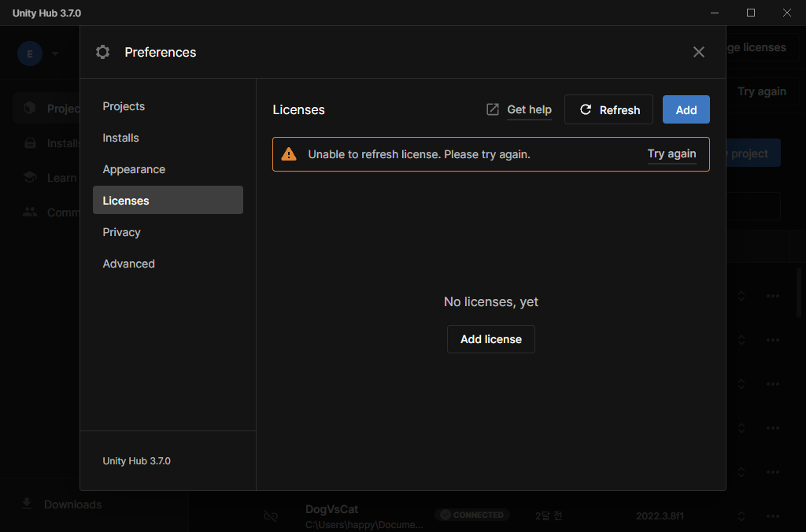Click the Downloads arrow icon
The width and height of the screenshot is (806, 532).
[27, 504]
